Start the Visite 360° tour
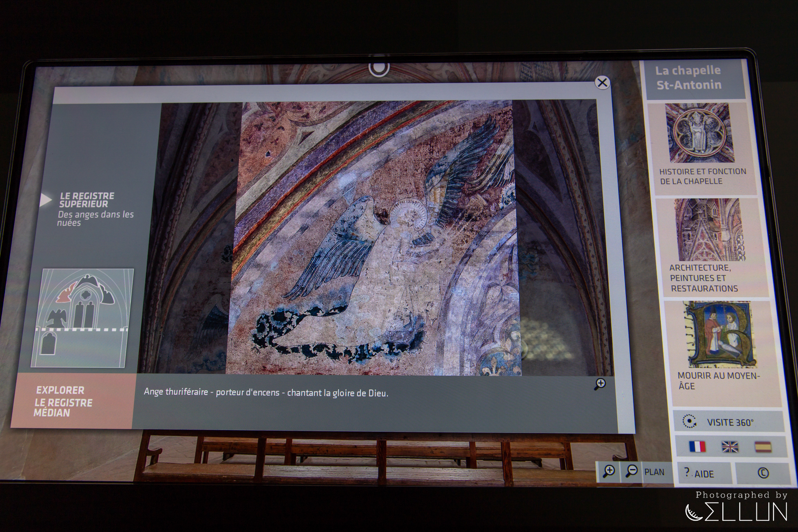Image resolution: width=798 pixels, height=532 pixels. tap(729, 422)
